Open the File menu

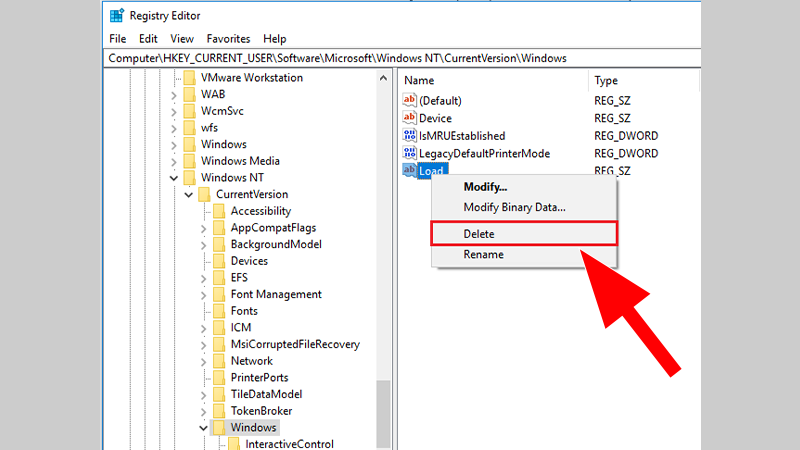tap(117, 39)
